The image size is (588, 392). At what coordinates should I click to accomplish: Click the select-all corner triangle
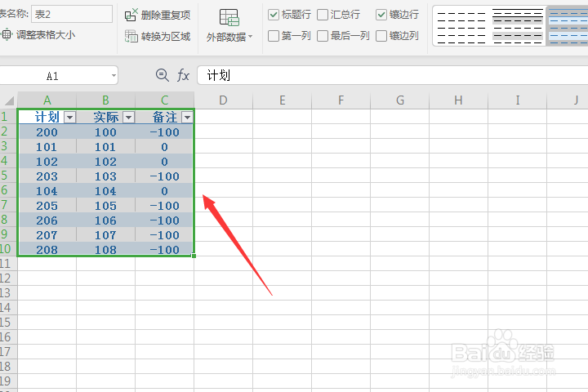tap(9, 100)
